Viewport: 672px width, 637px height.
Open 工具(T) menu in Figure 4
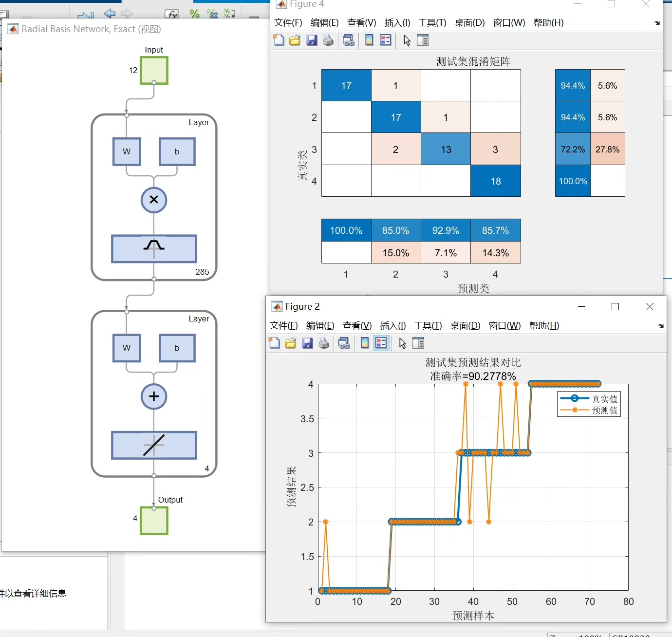pyautogui.click(x=432, y=23)
